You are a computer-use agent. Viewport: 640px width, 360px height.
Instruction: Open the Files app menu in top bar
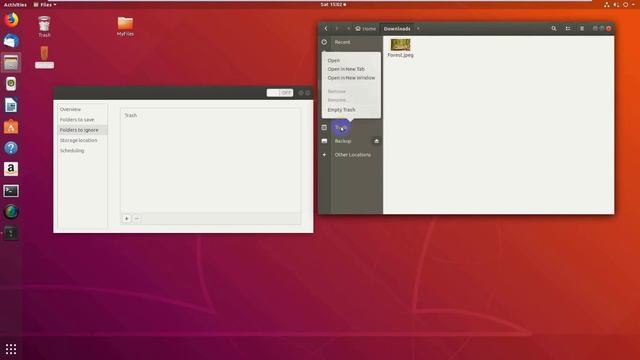pos(45,4)
